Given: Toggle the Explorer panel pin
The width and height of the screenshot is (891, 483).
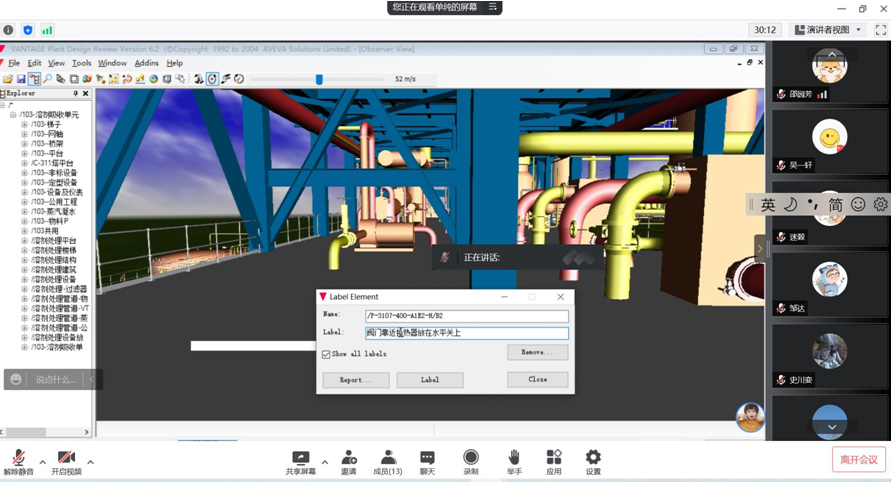Looking at the screenshot, I should point(75,94).
